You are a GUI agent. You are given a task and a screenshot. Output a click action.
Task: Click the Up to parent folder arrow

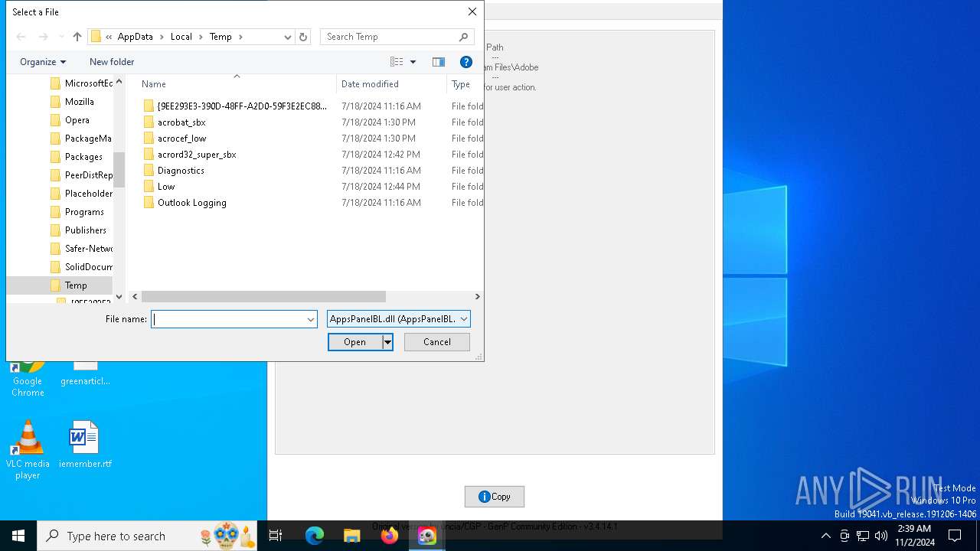tap(77, 37)
